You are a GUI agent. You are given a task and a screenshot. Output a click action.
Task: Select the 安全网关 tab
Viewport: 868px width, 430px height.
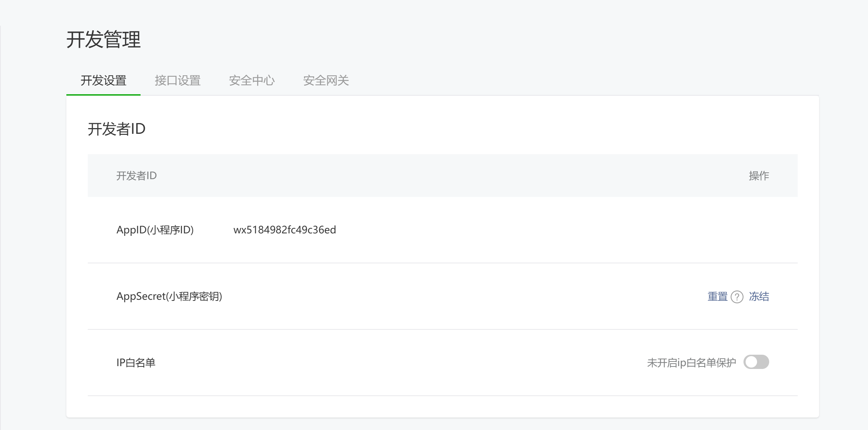pyautogui.click(x=326, y=81)
